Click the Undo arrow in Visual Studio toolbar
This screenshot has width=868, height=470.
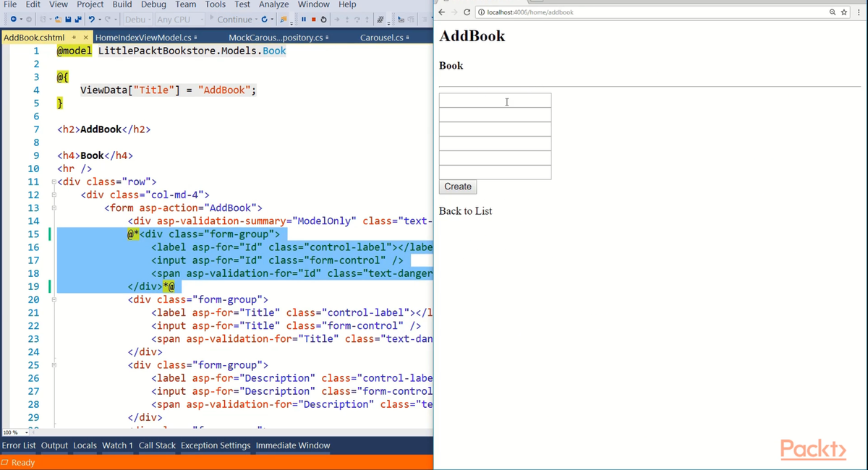pos(92,20)
